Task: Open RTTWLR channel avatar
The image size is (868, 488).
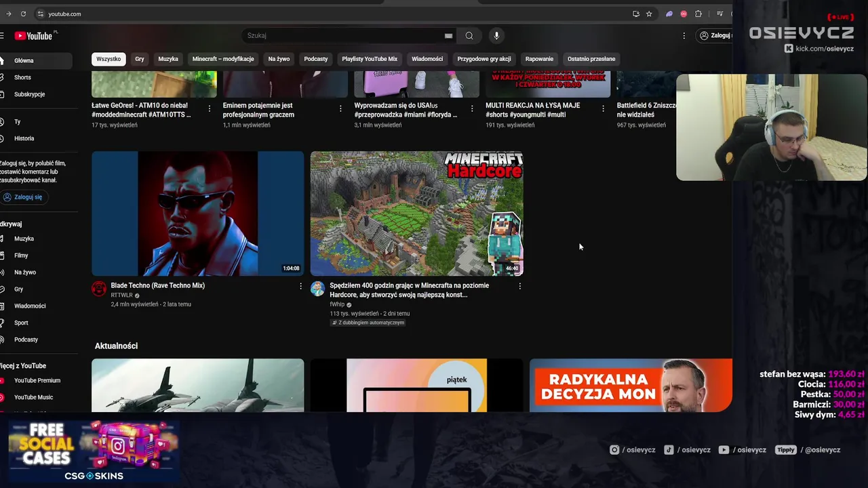Action: click(x=99, y=289)
